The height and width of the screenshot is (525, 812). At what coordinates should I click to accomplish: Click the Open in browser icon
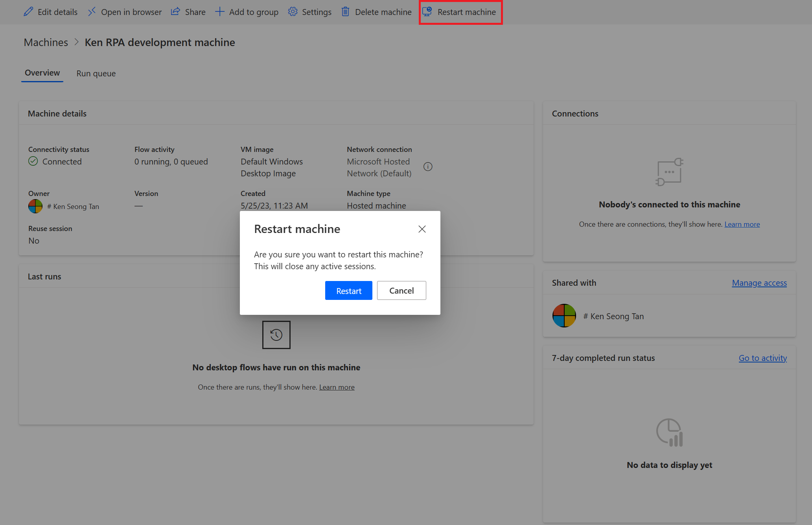[x=91, y=12]
